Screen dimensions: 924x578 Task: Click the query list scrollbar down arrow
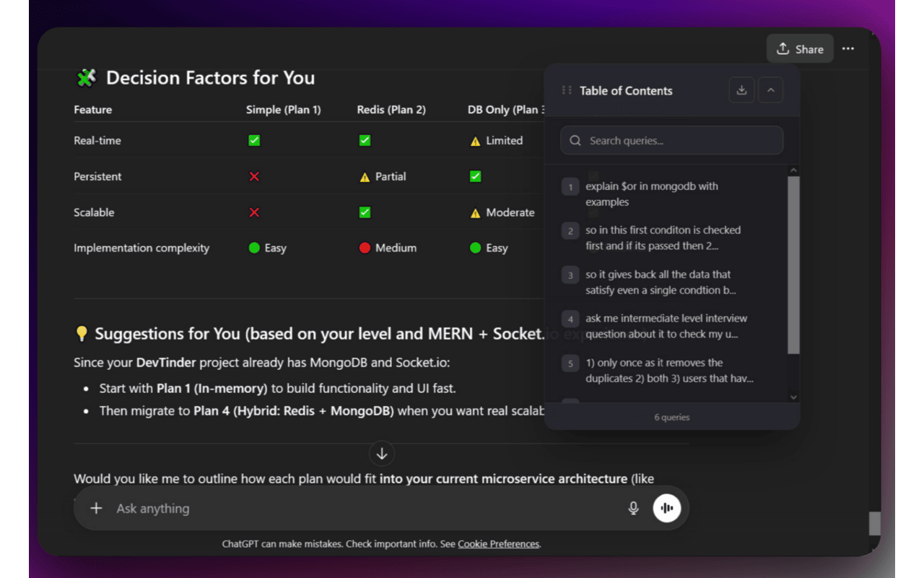click(x=794, y=397)
